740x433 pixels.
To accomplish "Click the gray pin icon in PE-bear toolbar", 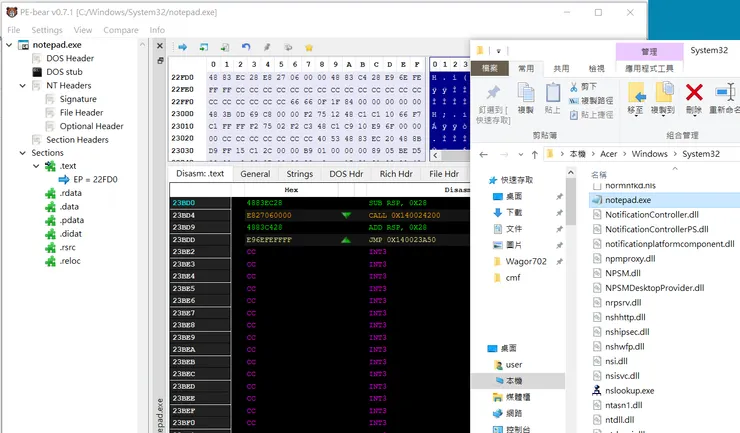I will (267, 47).
